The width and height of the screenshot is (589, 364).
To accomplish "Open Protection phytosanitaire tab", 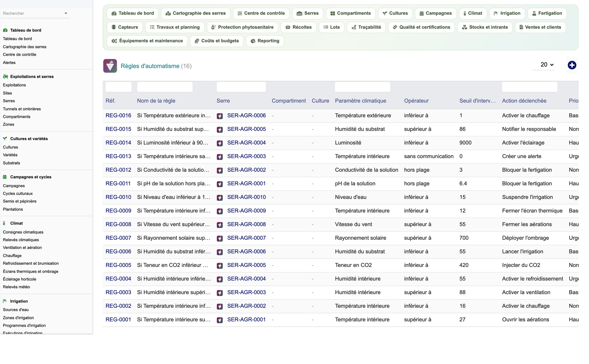I will click(242, 27).
